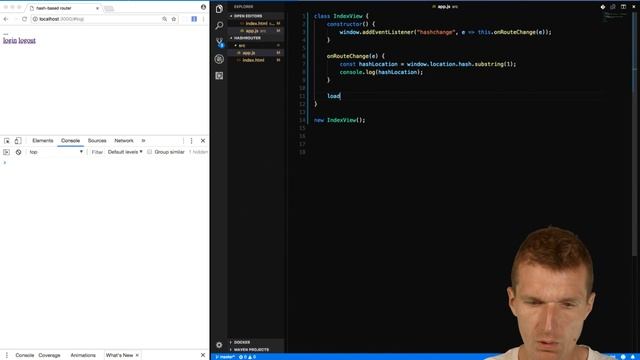
Task: Select the Coverage tab in the drawer
Action: [49, 356]
